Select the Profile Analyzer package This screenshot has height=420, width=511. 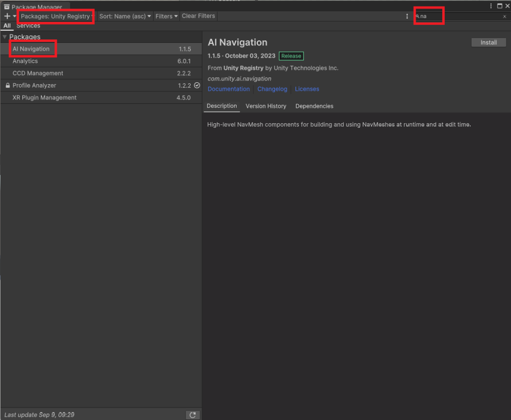pos(101,85)
